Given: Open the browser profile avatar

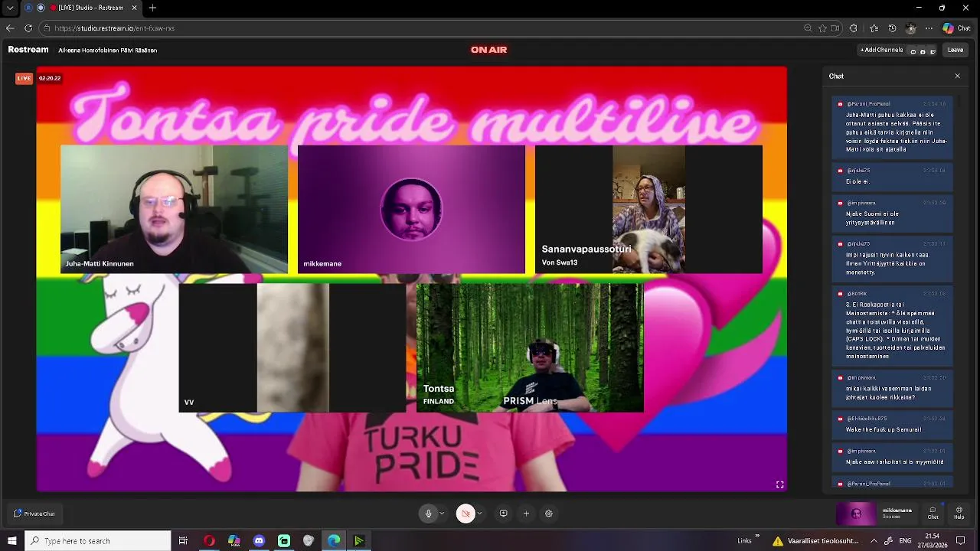Looking at the screenshot, I should (x=910, y=28).
